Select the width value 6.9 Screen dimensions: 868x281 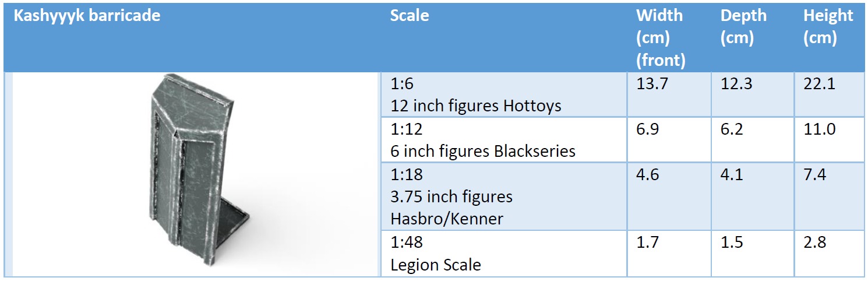click(648, 129)
